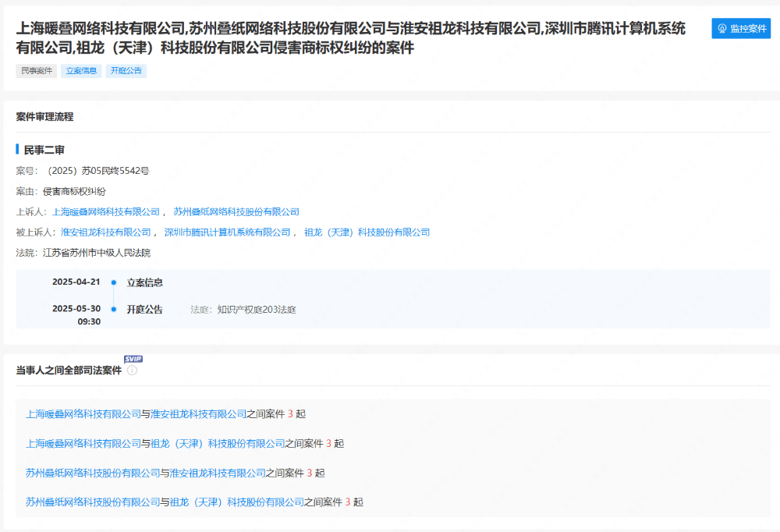Open 被上诉人 link 深圳市腾讯计算机系统有限公司

(227, 232)
